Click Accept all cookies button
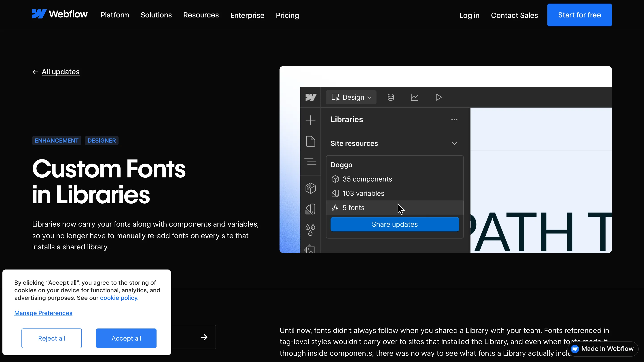 (126, 338)
